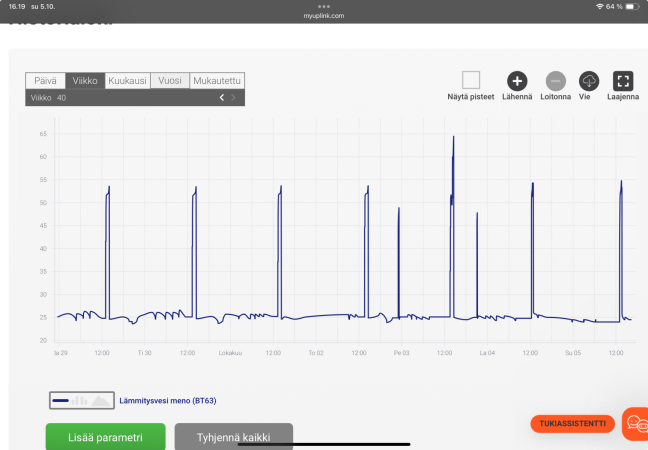
Task: Go to next week with right chevron
Action: 233,98
